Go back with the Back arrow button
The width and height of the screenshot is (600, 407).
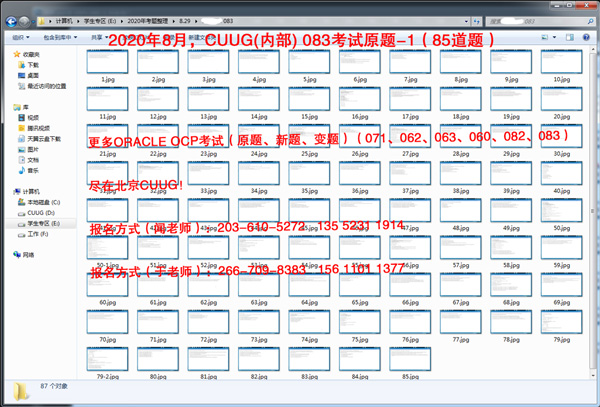pos(11,21)
